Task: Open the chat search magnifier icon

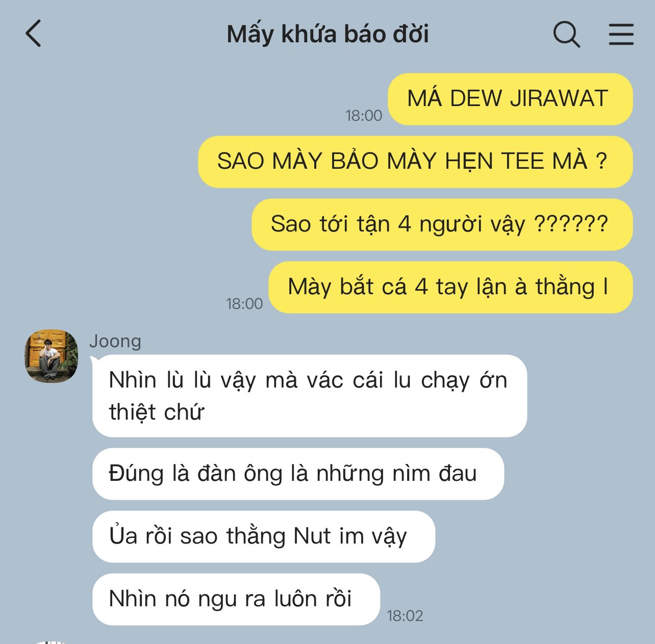Action: tap(566, 34)
